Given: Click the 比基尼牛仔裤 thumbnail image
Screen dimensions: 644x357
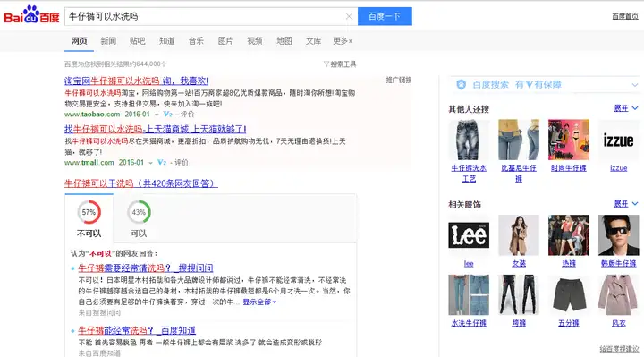Looking at the screenshot, I should click(x=519, y=140).
